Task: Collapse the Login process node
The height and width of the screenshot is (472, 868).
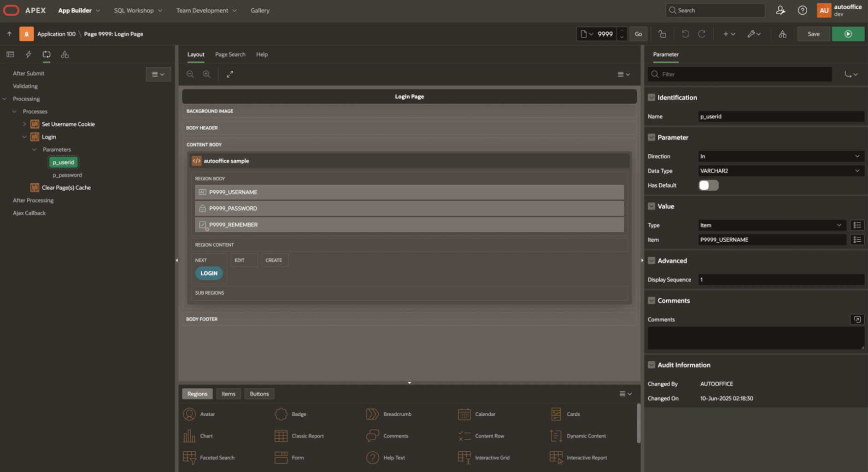Action: click(24, 137)
